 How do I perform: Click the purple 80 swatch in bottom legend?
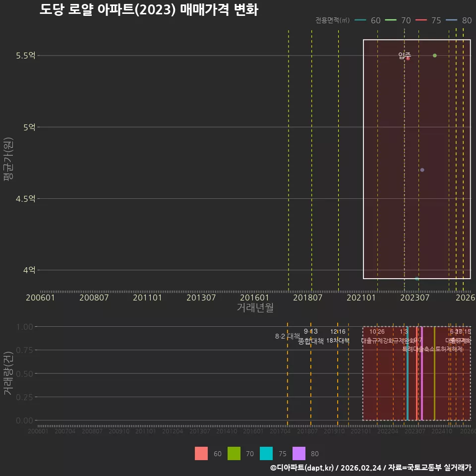click(x=298, y=454)
